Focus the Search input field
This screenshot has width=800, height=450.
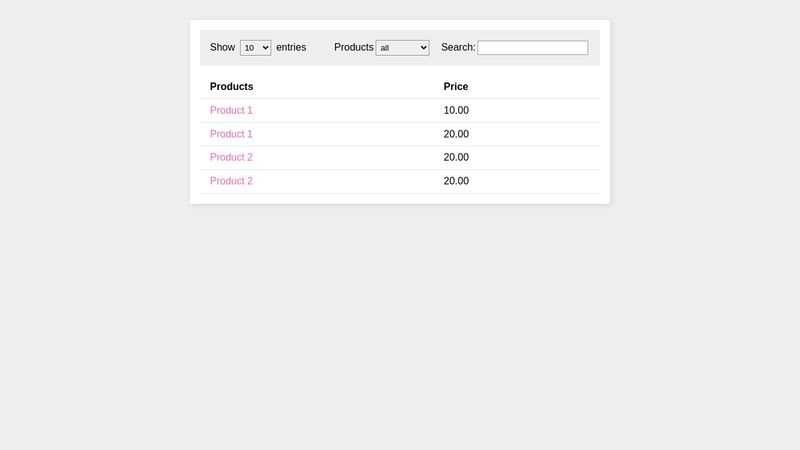(532, 47)
